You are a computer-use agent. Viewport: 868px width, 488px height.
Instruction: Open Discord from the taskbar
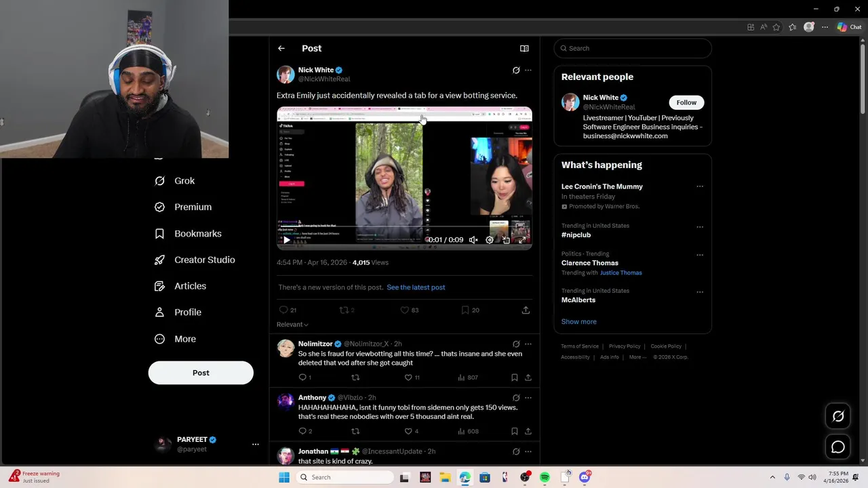(585, 477)
